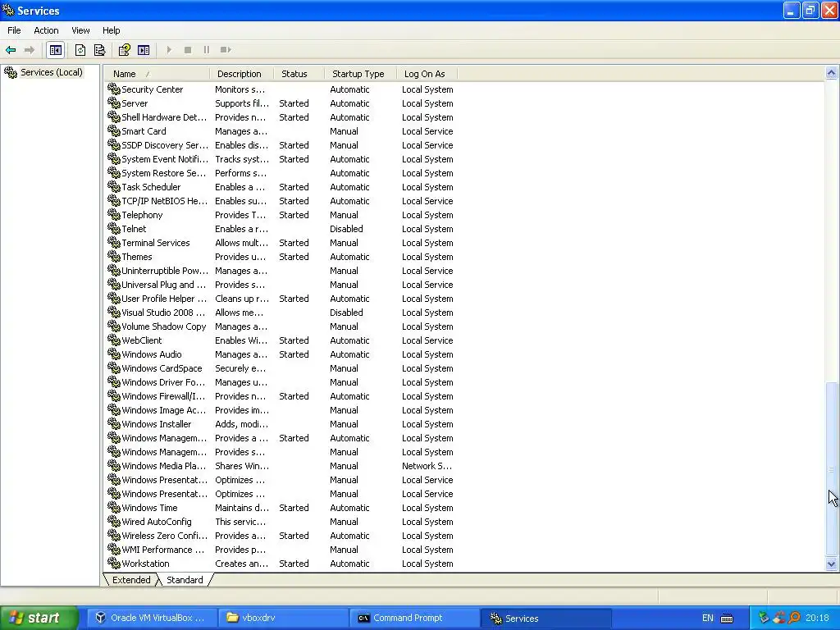Screen dimensions: 840x630
Task: Switch to vboxdrv folder taskbar button
Action: [x=284, y=618]
